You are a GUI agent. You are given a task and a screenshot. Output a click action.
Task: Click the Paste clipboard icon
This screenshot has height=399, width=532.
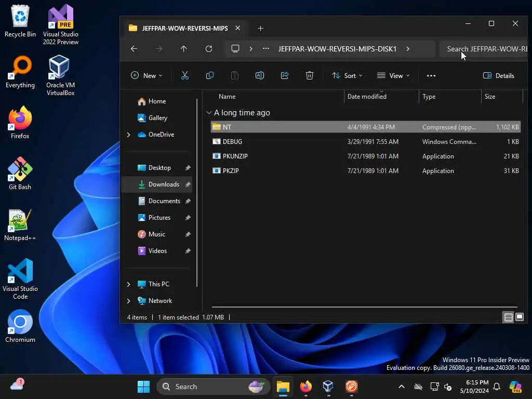pos(235,76)
